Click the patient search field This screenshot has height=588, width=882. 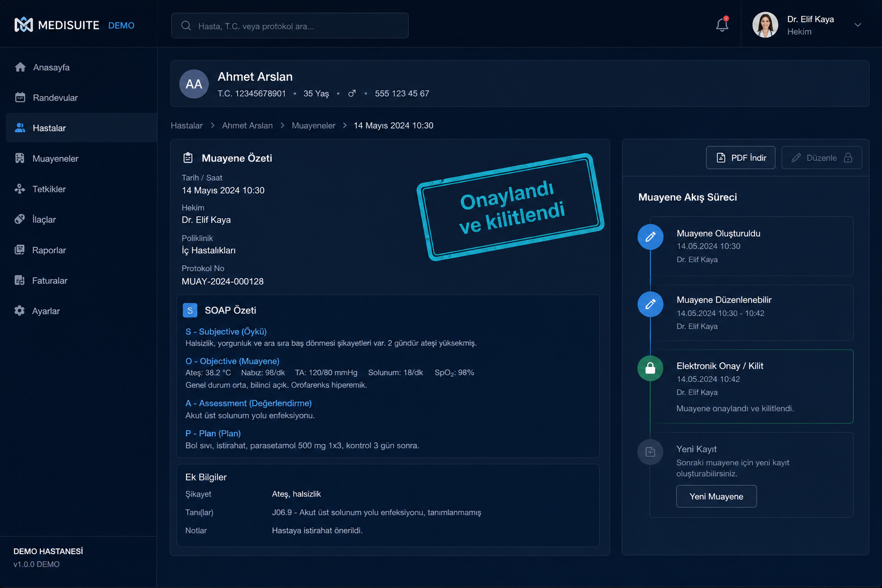coord(290,26)
